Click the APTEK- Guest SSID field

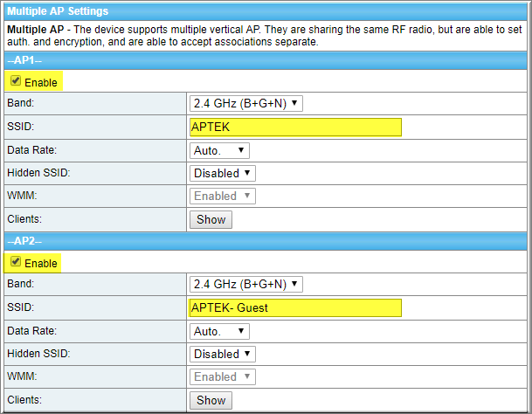295,307
